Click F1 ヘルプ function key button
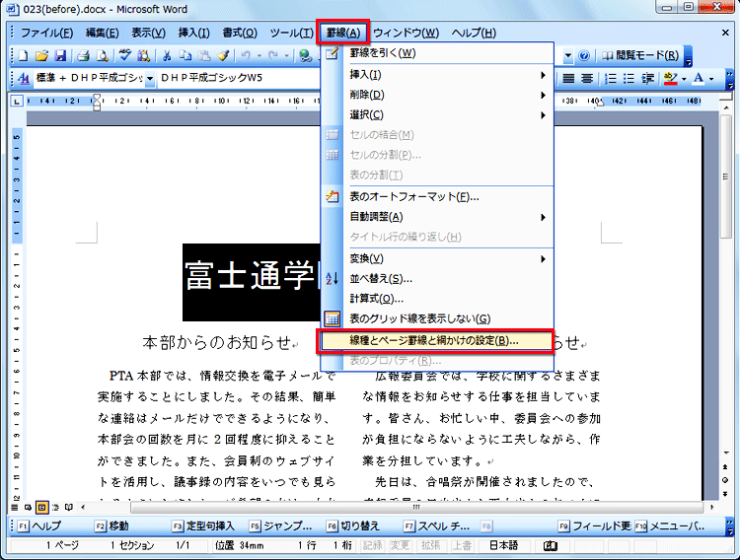The image size is (740, 560). pyautogui.click(x=39, y=526)
